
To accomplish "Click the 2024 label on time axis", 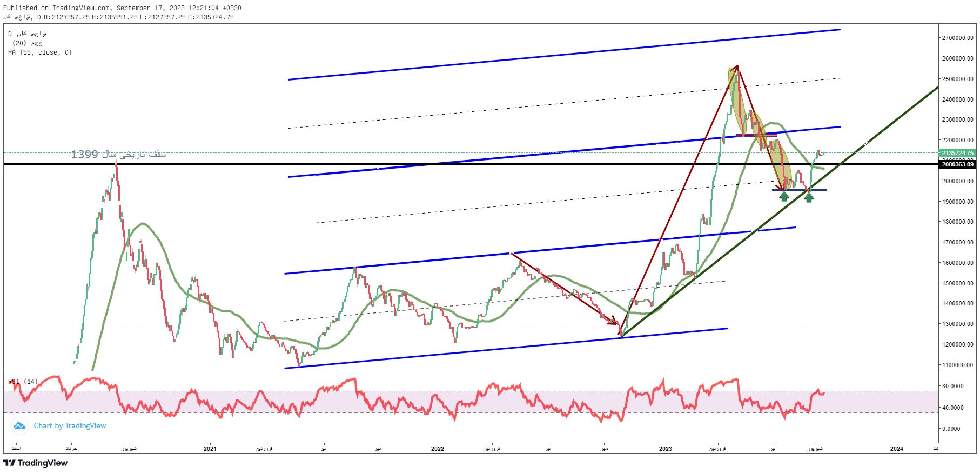I will point(896,449).
